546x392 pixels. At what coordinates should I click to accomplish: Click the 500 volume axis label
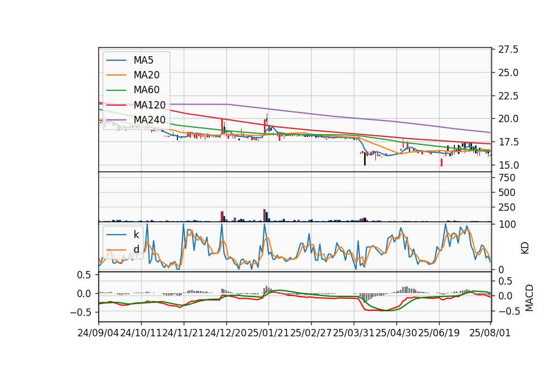(507, 193)
